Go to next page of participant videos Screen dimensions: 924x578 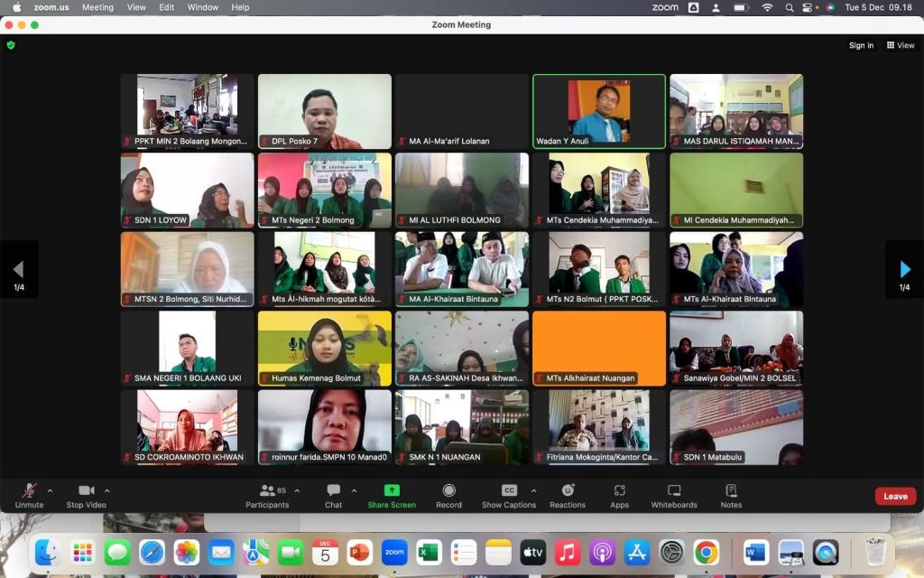904,269
